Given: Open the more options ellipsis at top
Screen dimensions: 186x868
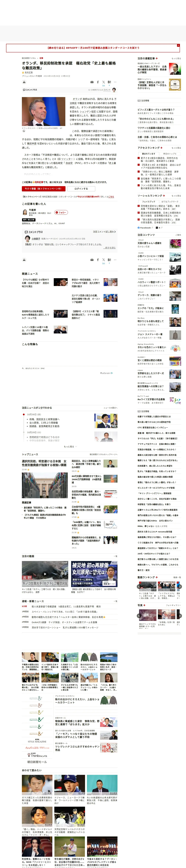Looking at the screenshot, I should point(115,82).
